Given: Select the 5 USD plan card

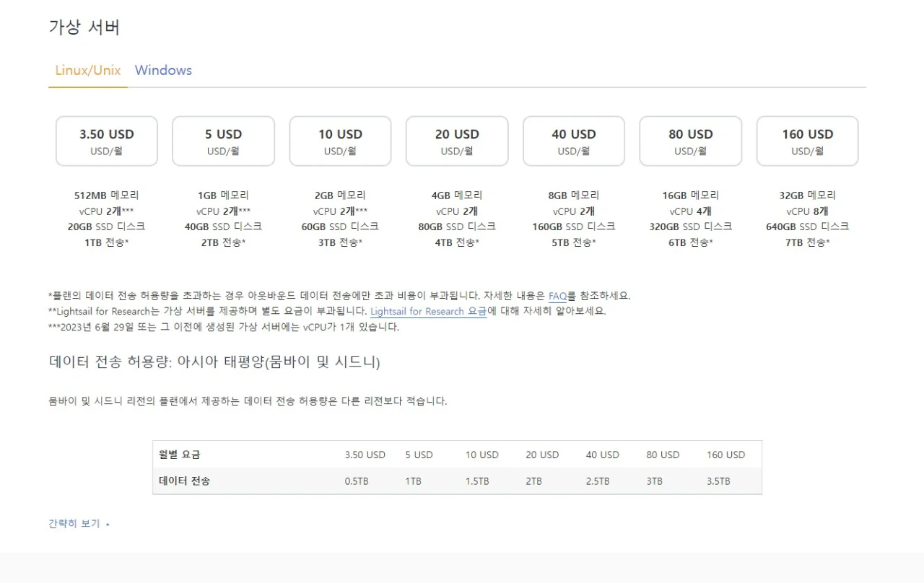Looking at the screenshot, I should click(223, 141).
